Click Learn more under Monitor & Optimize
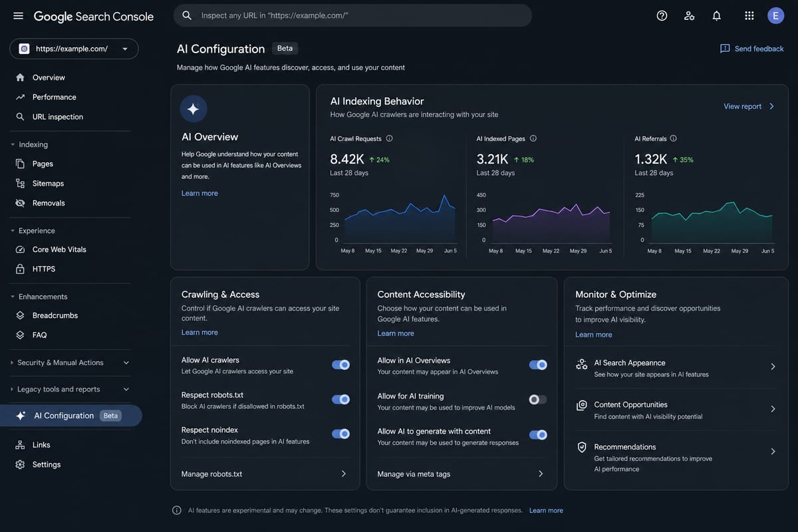Screen dimensions: 798x532 [x=594, y=334]
